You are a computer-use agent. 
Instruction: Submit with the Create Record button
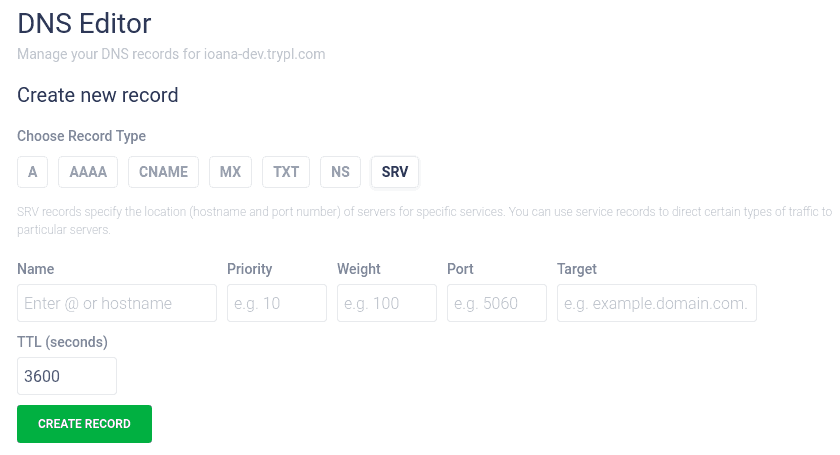(x=85, y=424)
